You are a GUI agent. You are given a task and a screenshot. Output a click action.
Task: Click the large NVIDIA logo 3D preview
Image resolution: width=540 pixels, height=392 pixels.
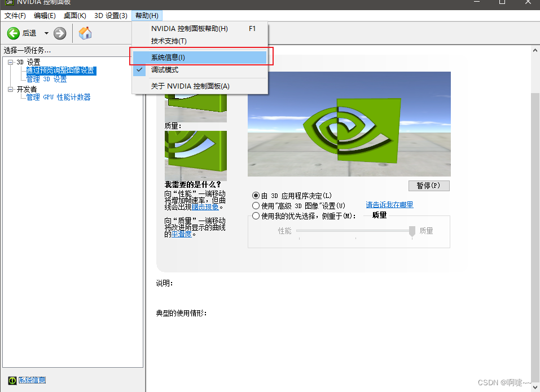[x=349, y=124]
